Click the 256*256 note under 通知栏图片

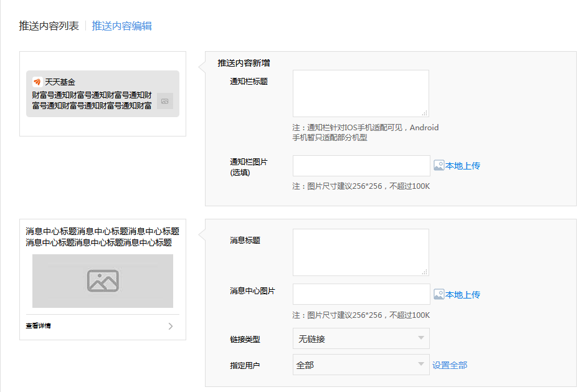[x=361, y=186]
